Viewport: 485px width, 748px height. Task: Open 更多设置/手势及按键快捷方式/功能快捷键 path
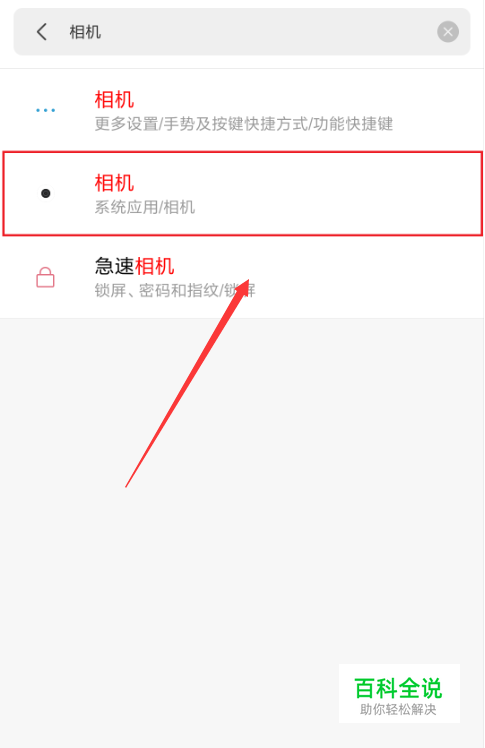tap(244, 124)
